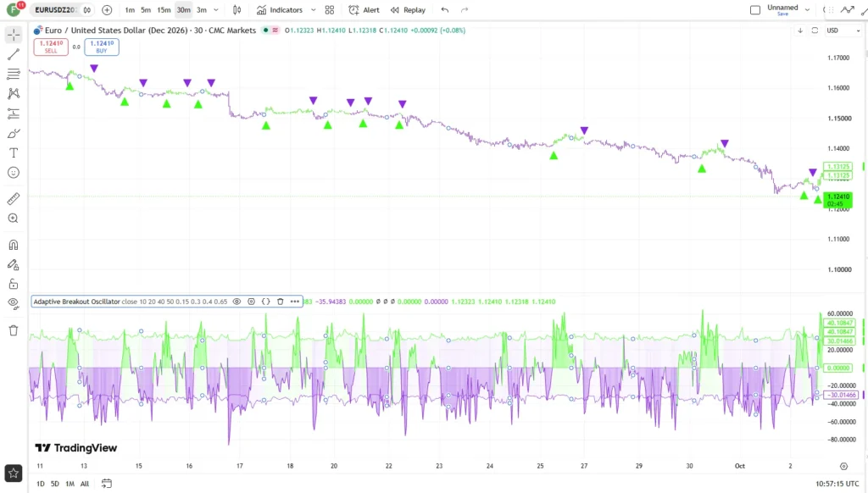Open the chart type candles menu

pos(237,10)
